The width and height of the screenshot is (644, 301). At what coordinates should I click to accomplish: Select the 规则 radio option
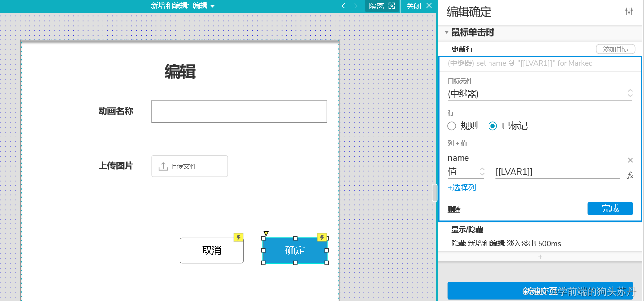[452, 126]
